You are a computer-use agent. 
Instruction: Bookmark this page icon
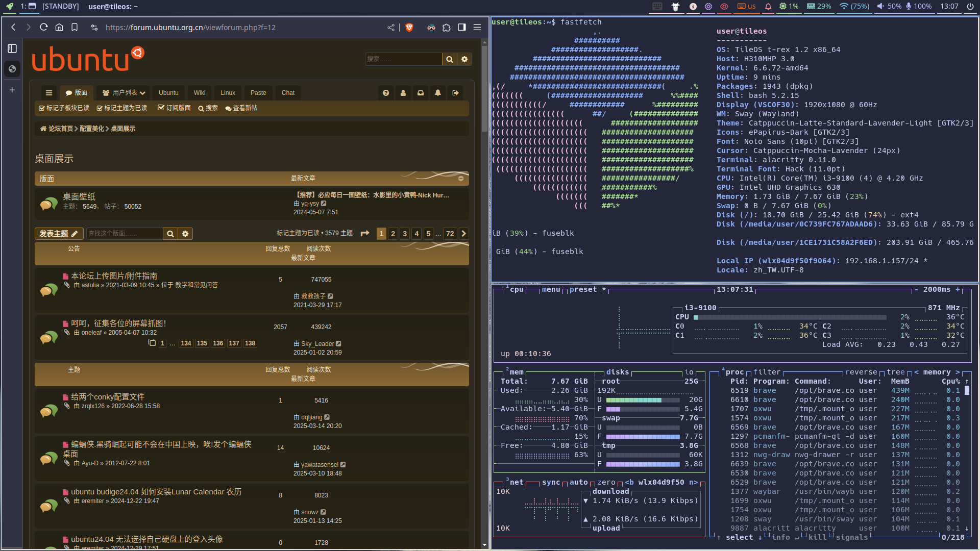click(x=75, y=28)
